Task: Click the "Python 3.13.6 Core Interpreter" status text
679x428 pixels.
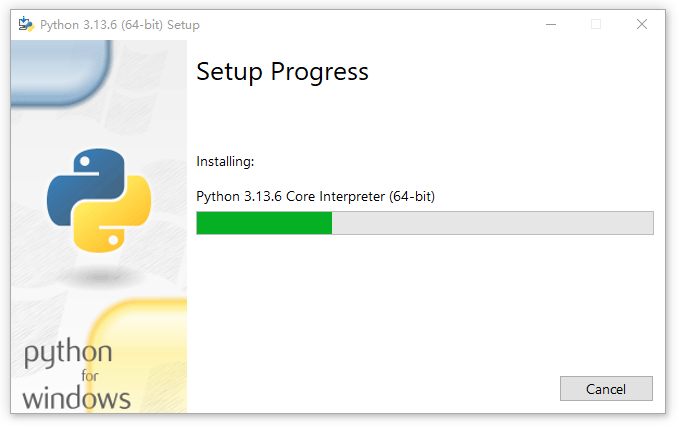Action: pos(315,196)
